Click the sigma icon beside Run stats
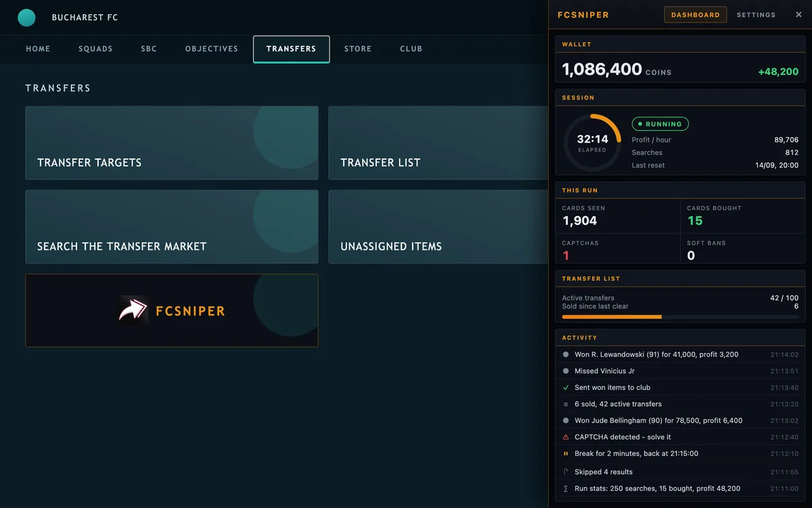 pos(566,488)
